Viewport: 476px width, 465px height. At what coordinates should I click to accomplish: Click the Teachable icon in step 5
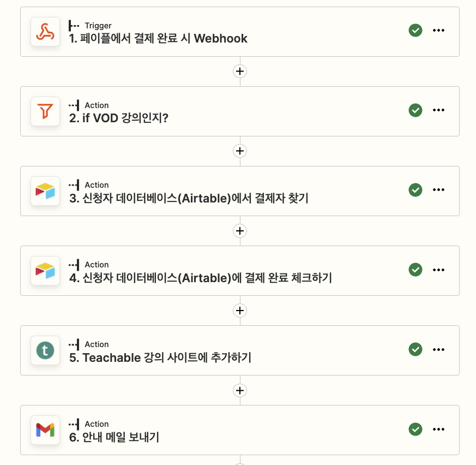45,350
